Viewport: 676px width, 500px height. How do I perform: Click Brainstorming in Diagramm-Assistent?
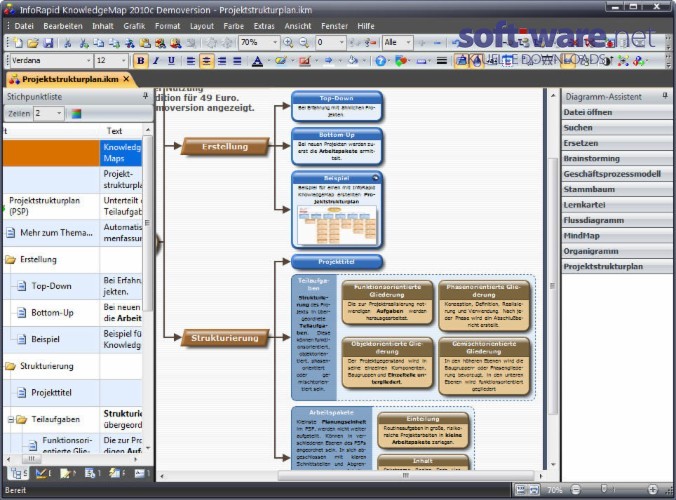pos(617,158)
